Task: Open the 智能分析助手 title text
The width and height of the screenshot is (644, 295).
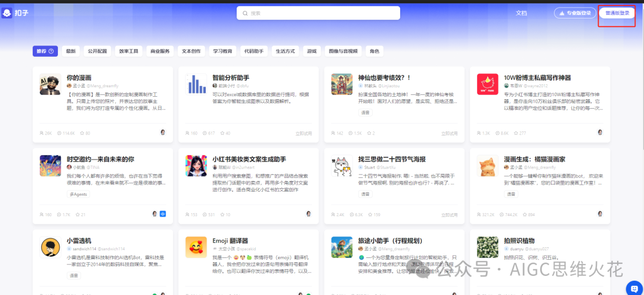Action: tap(231, 78)
